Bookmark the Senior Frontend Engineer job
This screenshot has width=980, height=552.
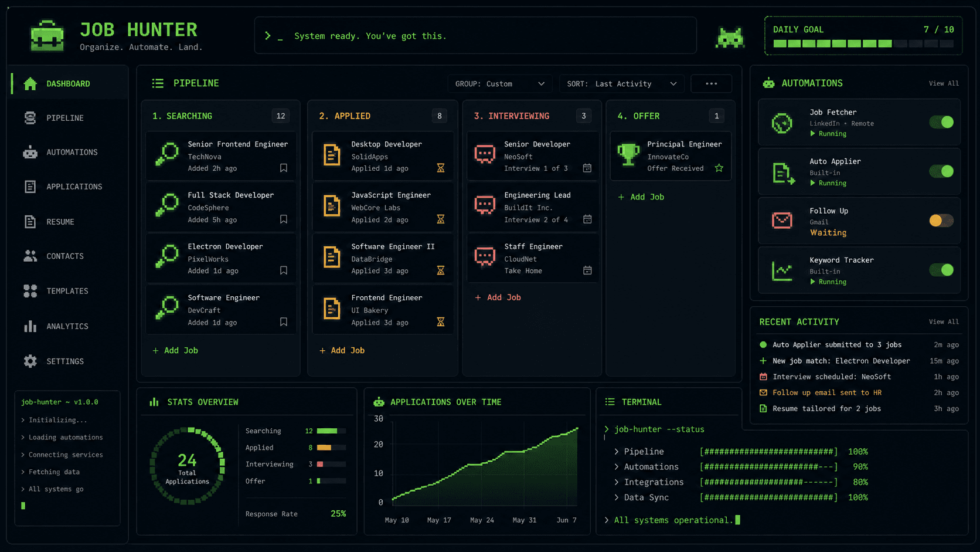click(x=284, y=168)
